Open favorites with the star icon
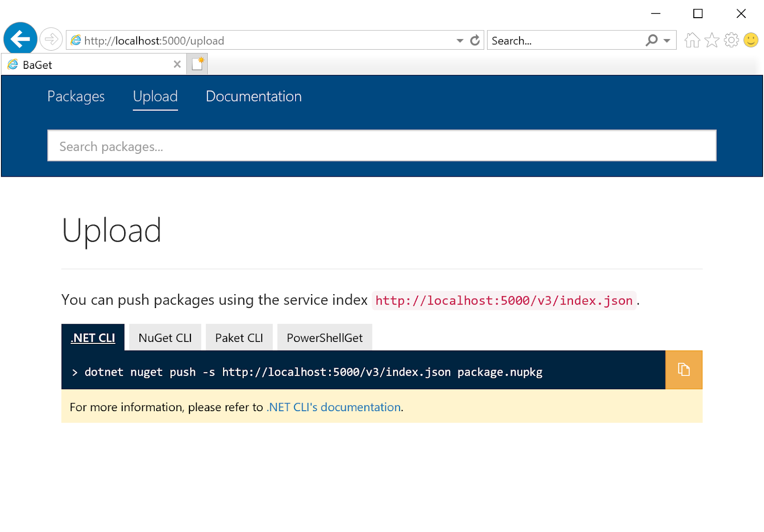 tap(711, 40)
